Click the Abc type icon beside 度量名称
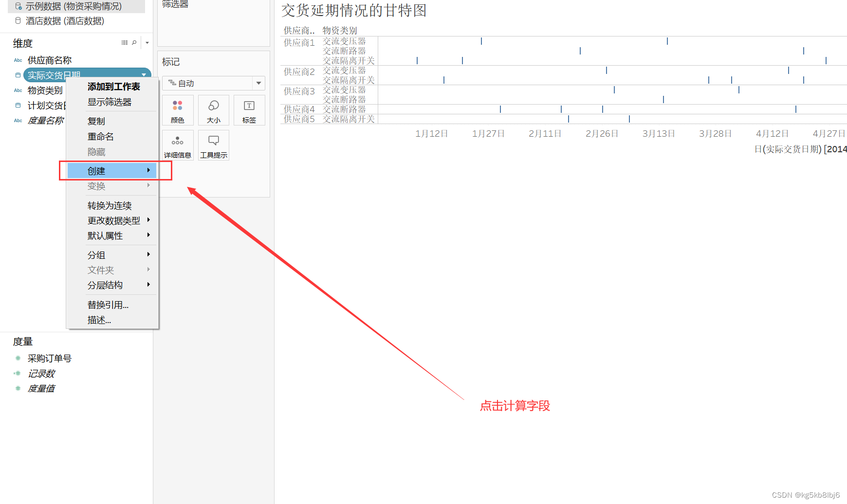The width and height of the screenshot is (847, 504). 18,121
